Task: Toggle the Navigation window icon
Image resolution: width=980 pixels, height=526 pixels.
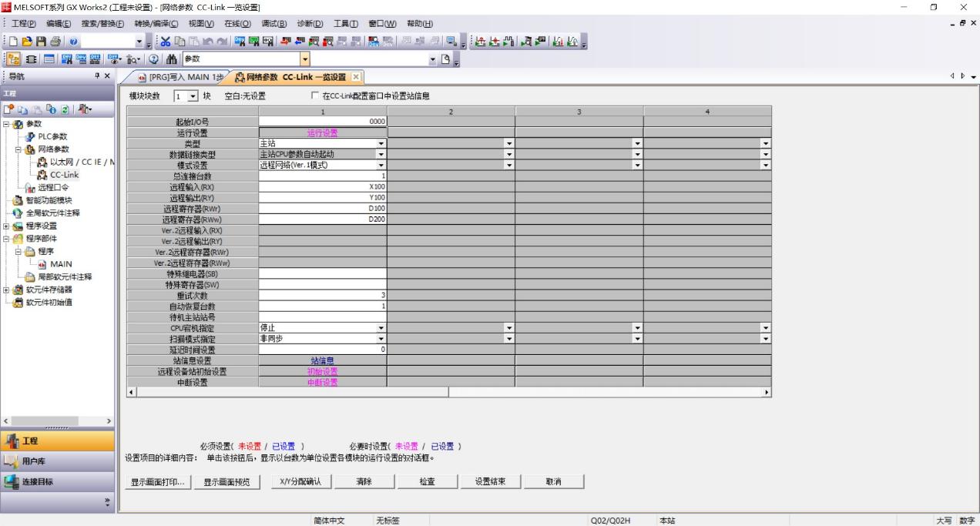Action: [12, 59]
